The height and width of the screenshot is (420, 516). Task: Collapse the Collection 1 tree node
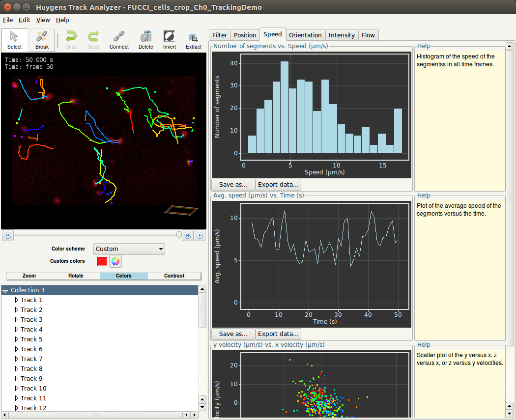[x=5, y=291]
